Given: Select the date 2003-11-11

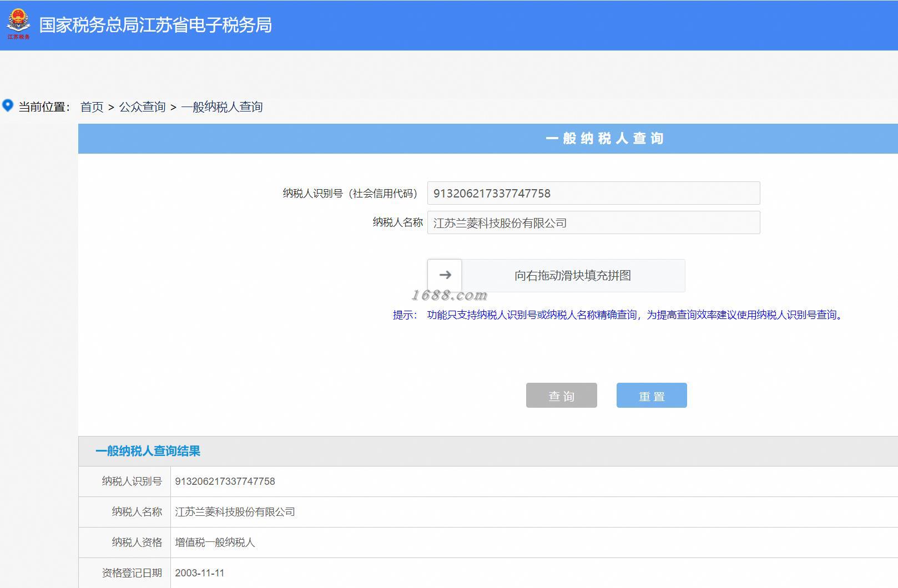Looking at the screenshot, I should click(x=200, y=573).
